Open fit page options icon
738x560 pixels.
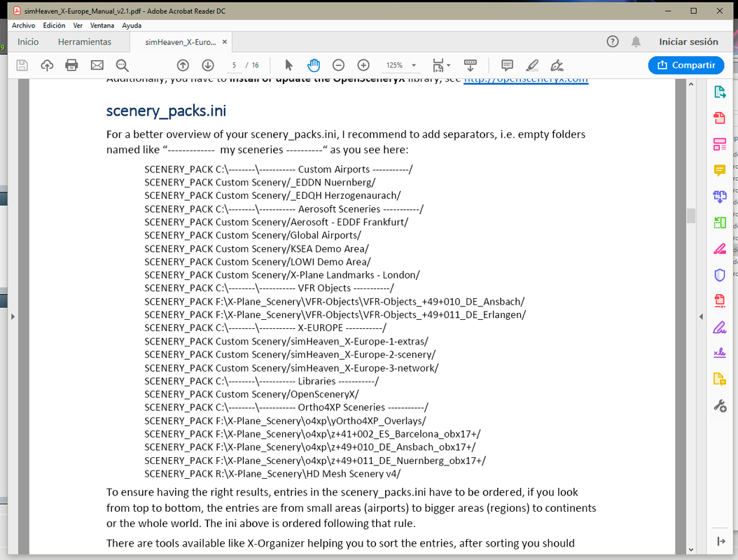tap(441, 65)
